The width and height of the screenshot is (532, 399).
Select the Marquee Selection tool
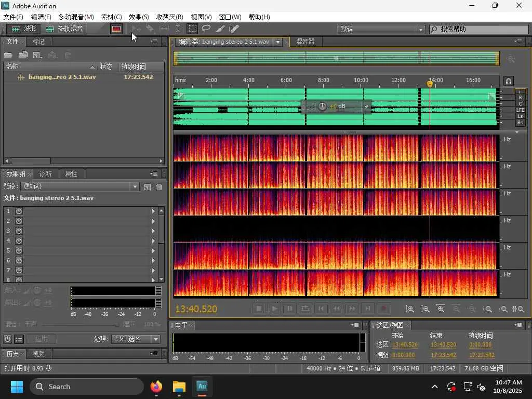pyautogui.click(x=192, y=29)
